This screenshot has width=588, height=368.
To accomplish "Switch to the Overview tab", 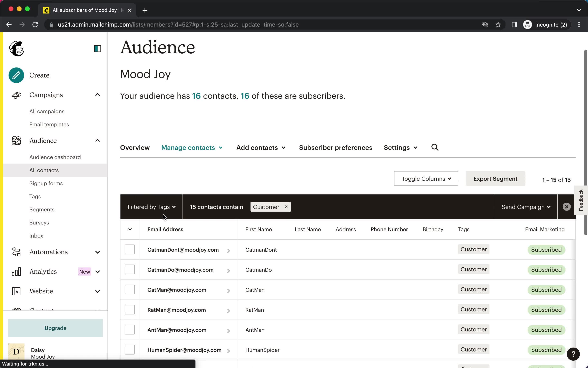I will [x=135, y=147].
